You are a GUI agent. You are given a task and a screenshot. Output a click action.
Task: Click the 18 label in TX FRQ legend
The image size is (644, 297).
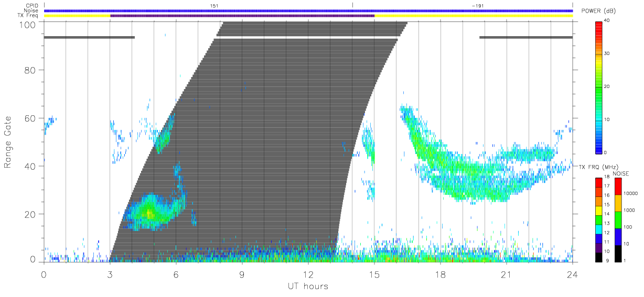(x=607, y=178)
